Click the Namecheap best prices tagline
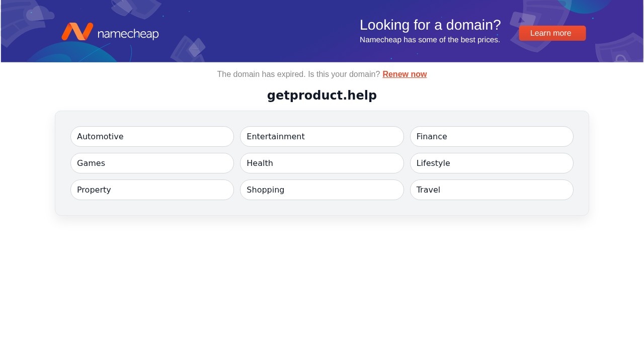This screenshot has height=362, width=644. (430, 39)
